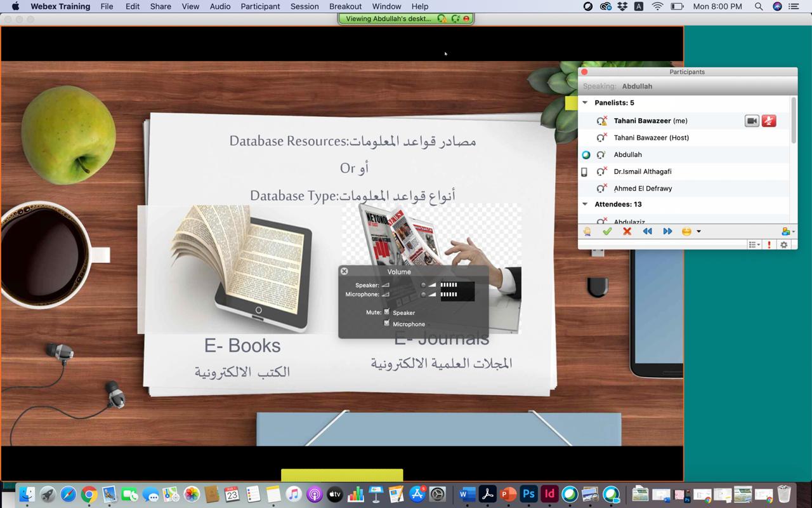
Task: Open Microsoft Word from the Dock
Action: point(467,494)
